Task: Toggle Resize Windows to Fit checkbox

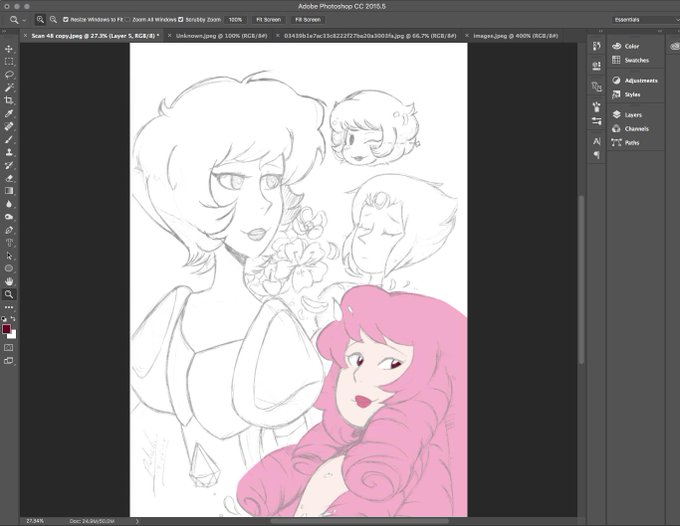Action: coord(66,20)
